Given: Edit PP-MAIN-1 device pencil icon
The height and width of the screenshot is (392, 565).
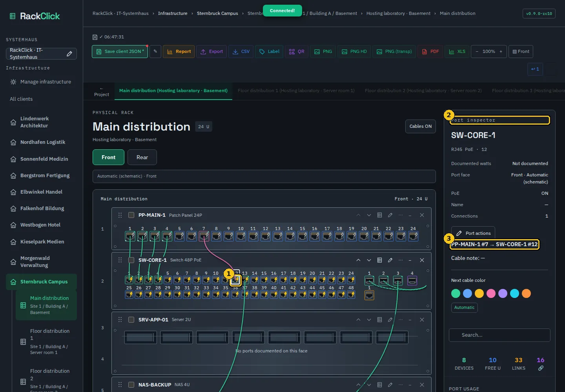Looking at the screenshot, I should (x=390, y=215).
